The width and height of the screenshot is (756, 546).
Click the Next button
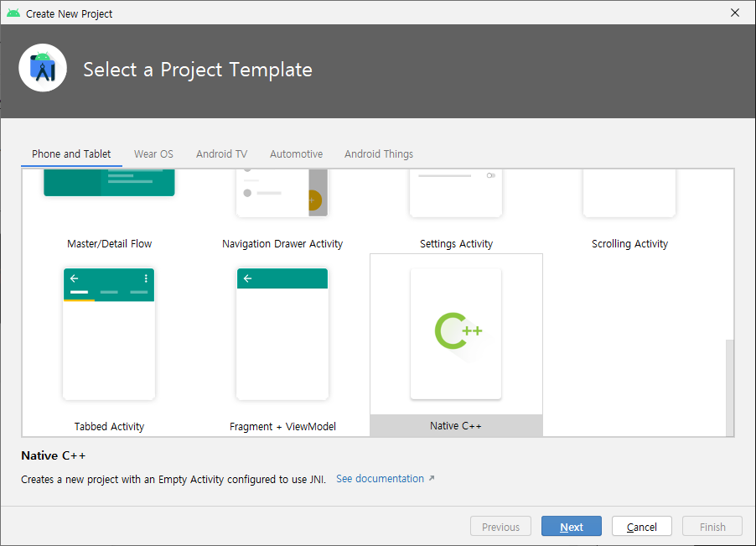[x=572, y=526]
